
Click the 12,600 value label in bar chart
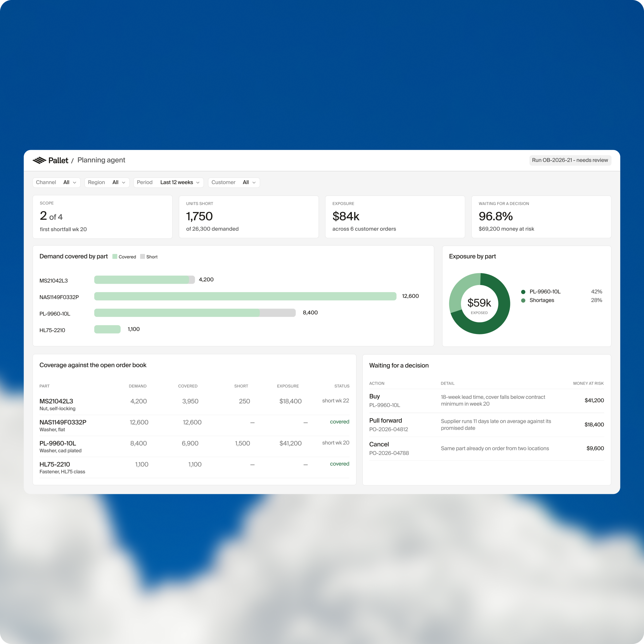(410, 296)
